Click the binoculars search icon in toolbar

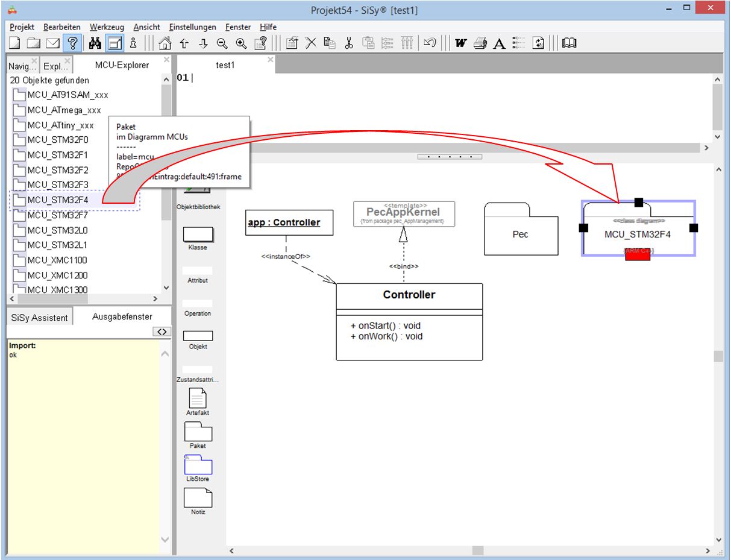pyautogui.click(x=95, y=43)
